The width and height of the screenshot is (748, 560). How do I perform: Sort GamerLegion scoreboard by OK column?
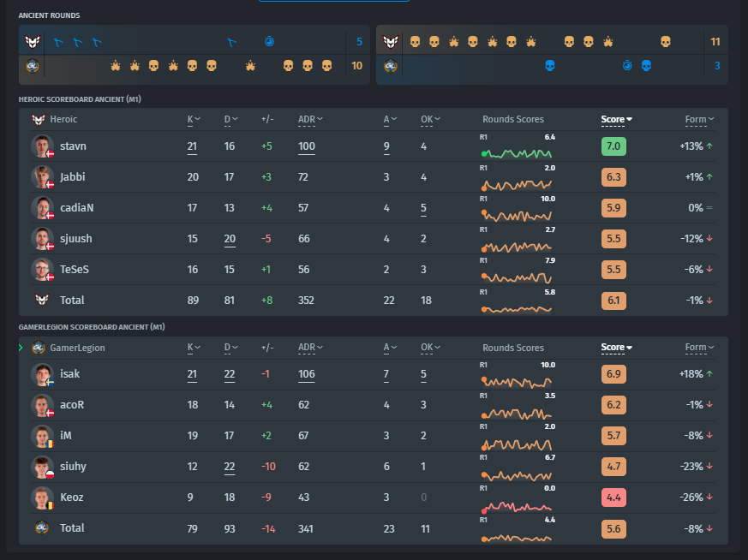(x=430, y=348)
